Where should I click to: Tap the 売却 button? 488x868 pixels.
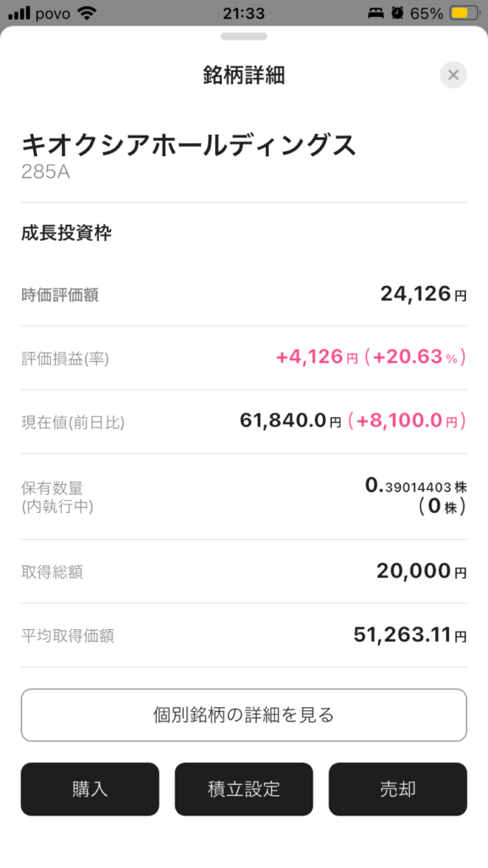click(x=398, y=789)
